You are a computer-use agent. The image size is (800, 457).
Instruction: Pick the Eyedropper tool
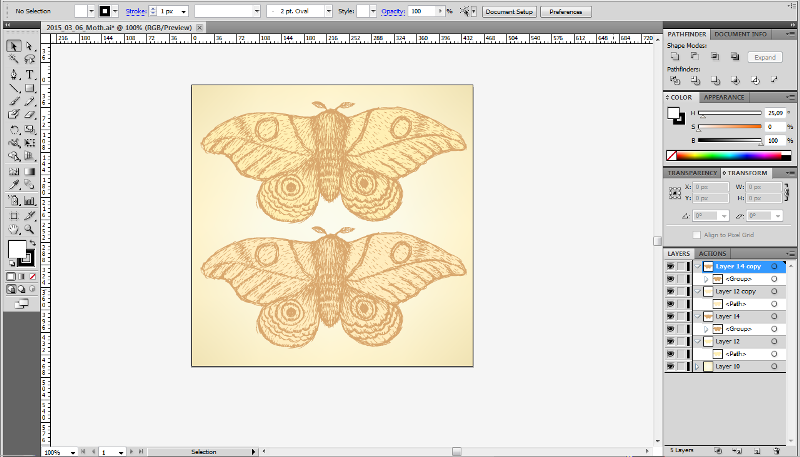14,185
